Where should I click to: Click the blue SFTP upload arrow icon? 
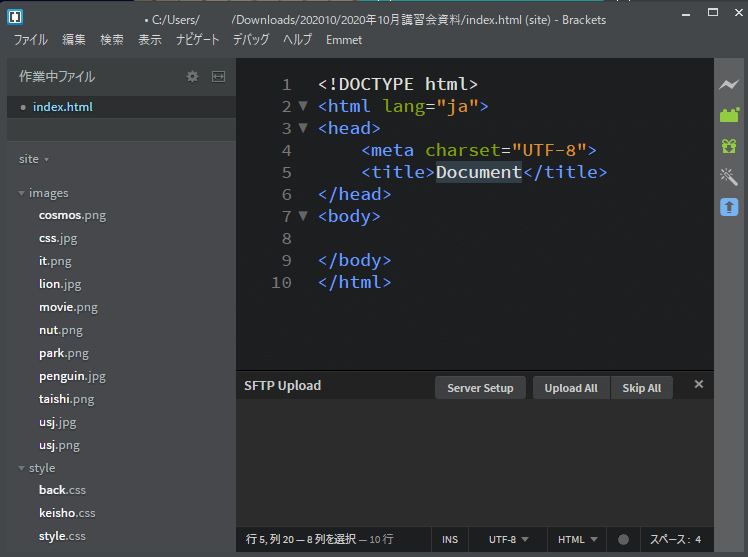pos(729,207)
